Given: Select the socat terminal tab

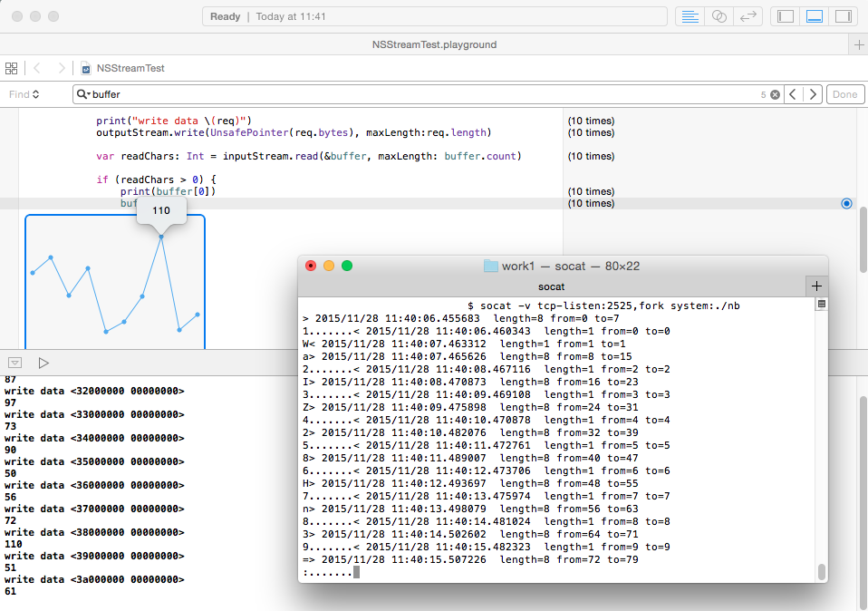Looking at the screenshot, I should click(x=552, y=286).
